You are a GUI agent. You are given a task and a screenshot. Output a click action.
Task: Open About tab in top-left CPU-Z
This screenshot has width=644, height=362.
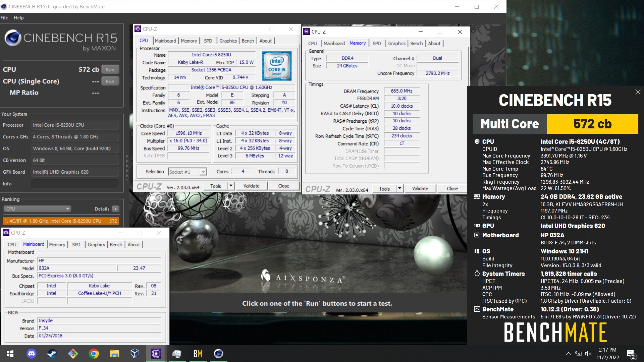266,41
